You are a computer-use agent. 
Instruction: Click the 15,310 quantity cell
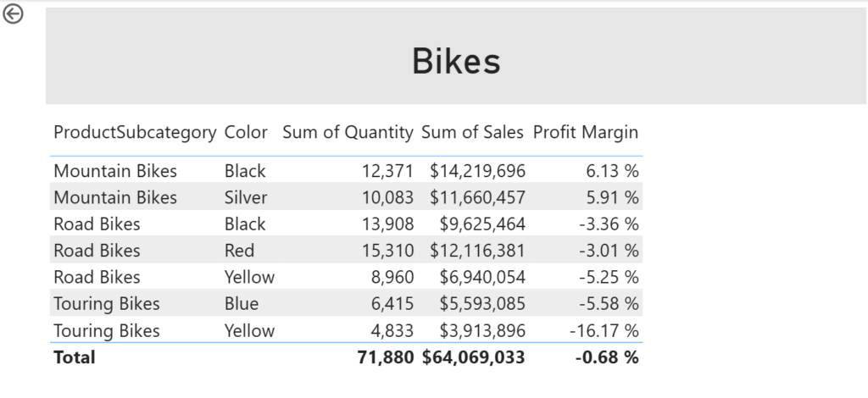click(387, 251)
